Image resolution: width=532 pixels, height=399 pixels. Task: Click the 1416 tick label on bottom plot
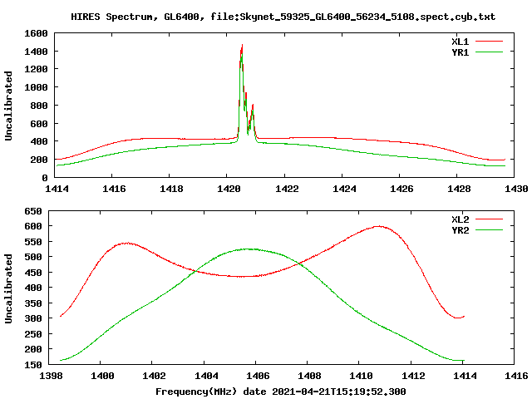pyautogui.click(x=516, y=376)
